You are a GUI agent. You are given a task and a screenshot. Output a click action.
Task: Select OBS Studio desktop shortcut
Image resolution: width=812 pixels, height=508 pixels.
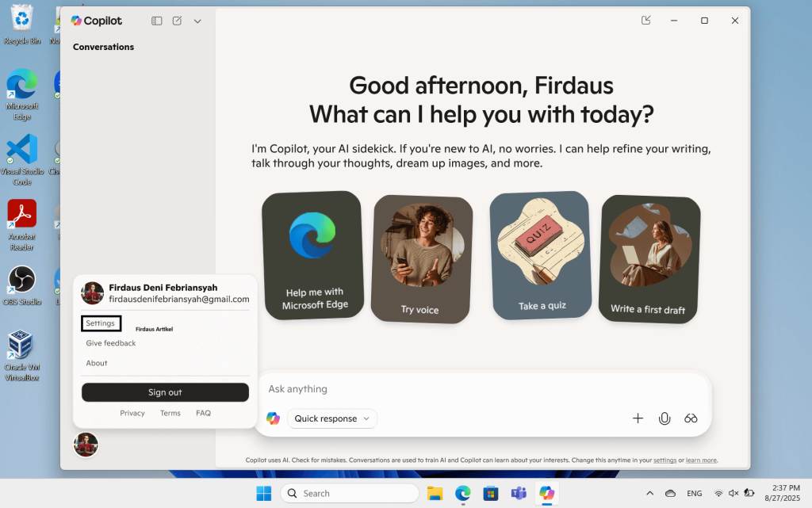(x=21, y=285)
